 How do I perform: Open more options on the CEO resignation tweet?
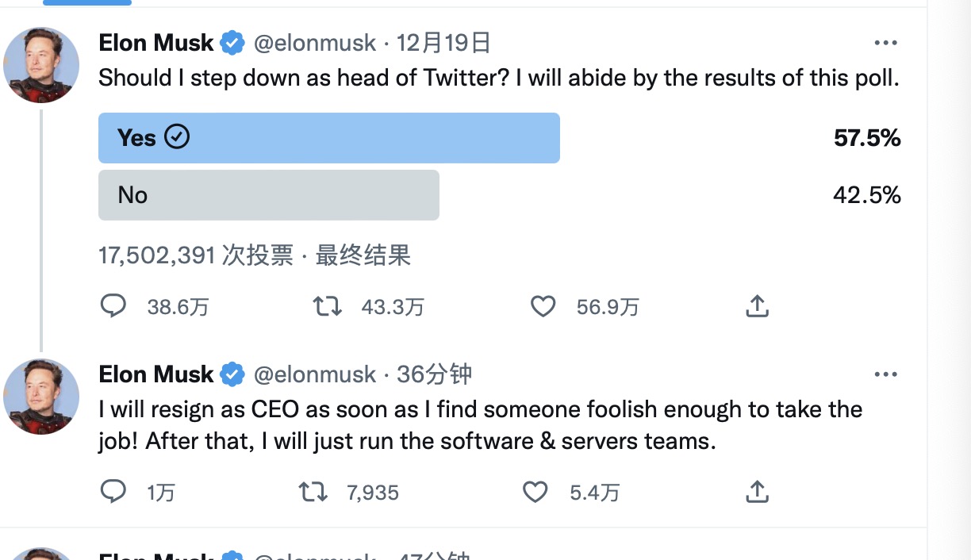[x=885, y=374]
